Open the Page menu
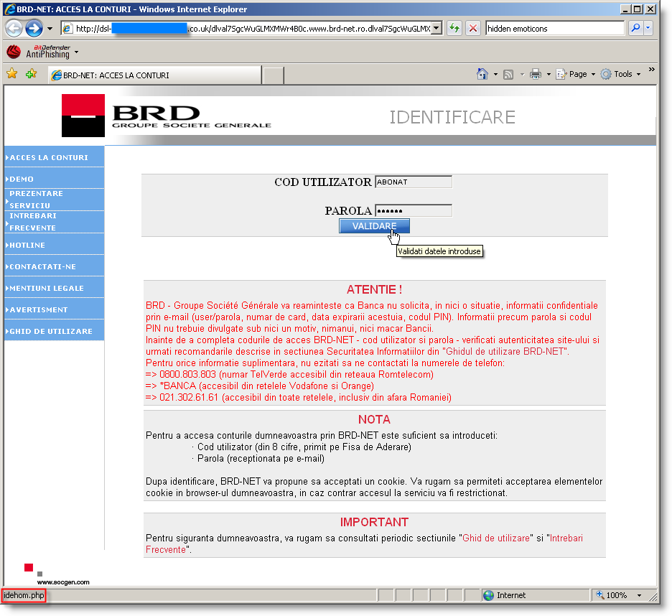This screenshot has width=672, height=616. coord(576,74)
